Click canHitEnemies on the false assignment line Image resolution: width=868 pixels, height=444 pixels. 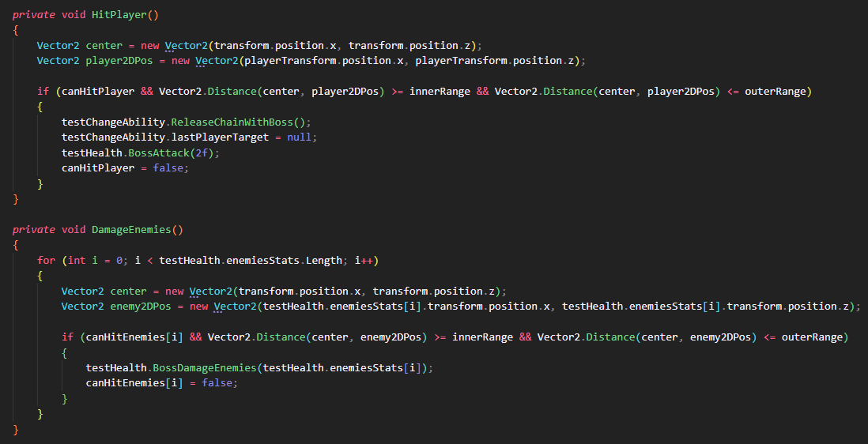[x=125, y=382]
